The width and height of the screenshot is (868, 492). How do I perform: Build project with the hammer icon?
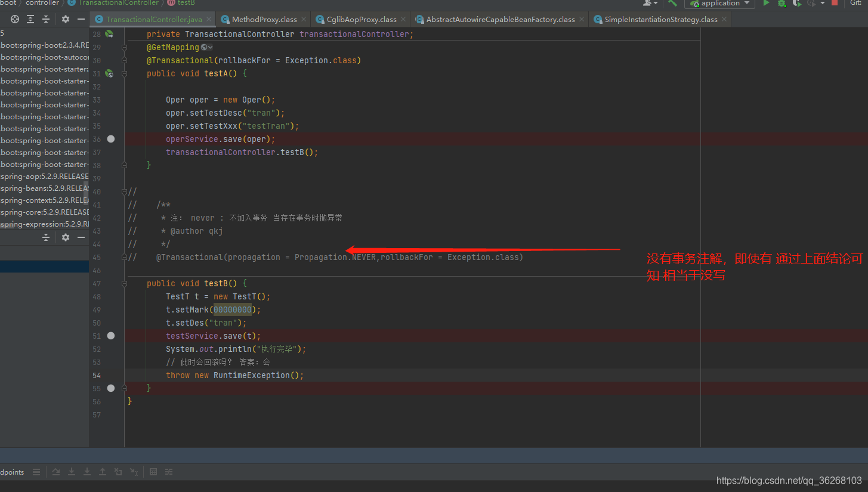pos(672,3)
